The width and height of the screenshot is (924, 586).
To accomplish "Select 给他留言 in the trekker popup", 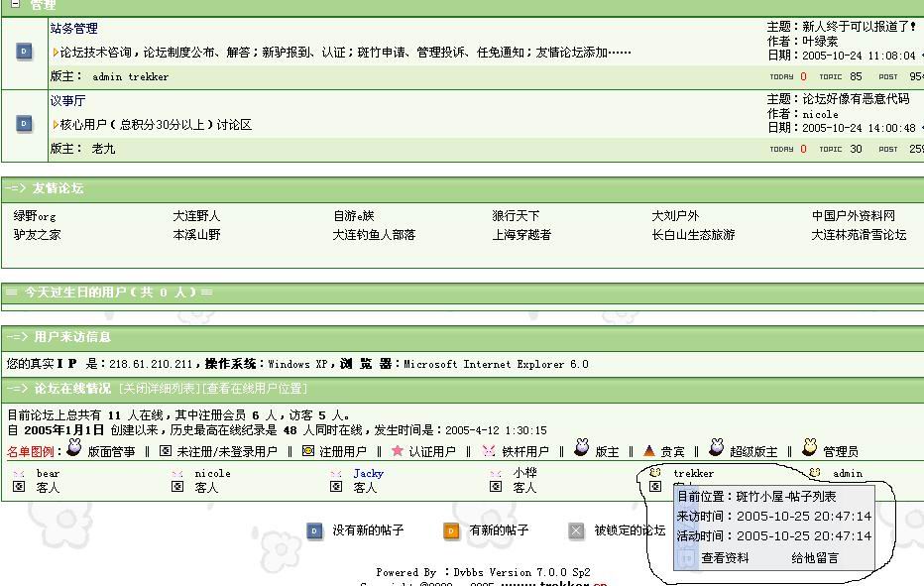I will (x=814, y=558).
